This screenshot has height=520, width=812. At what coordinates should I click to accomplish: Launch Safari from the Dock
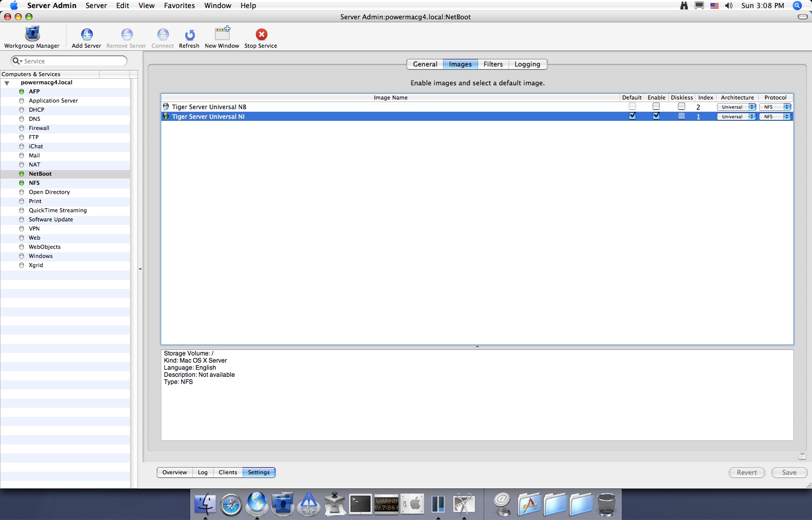click(231, 504)
